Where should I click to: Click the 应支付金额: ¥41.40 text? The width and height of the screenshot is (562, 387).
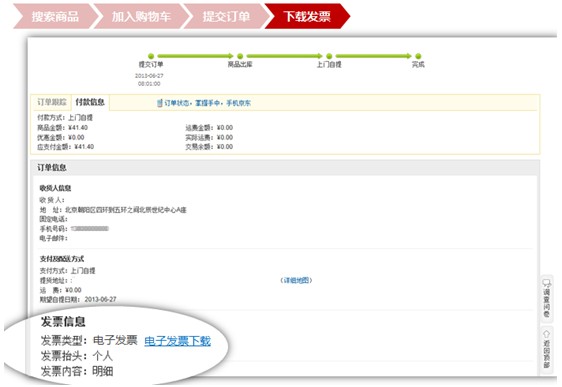tap(66, 147)
